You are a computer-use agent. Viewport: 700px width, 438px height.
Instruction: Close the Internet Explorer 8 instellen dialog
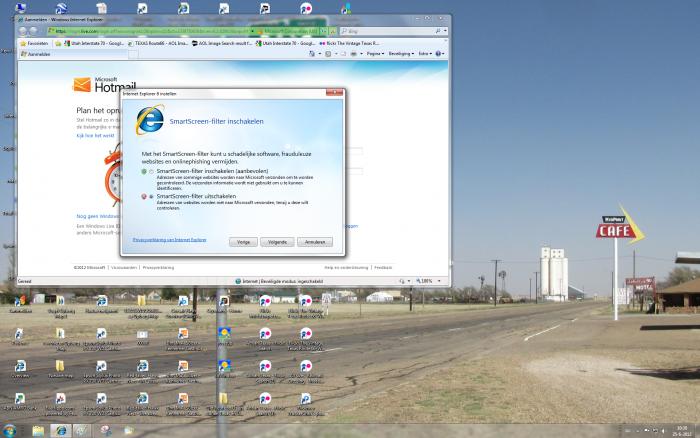(x=334, y=92)
